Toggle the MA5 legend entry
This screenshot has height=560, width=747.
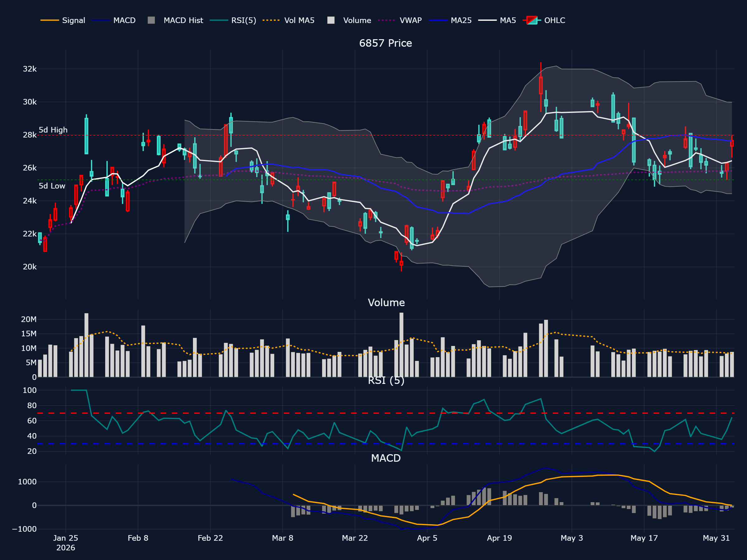(x=497, y=20)
